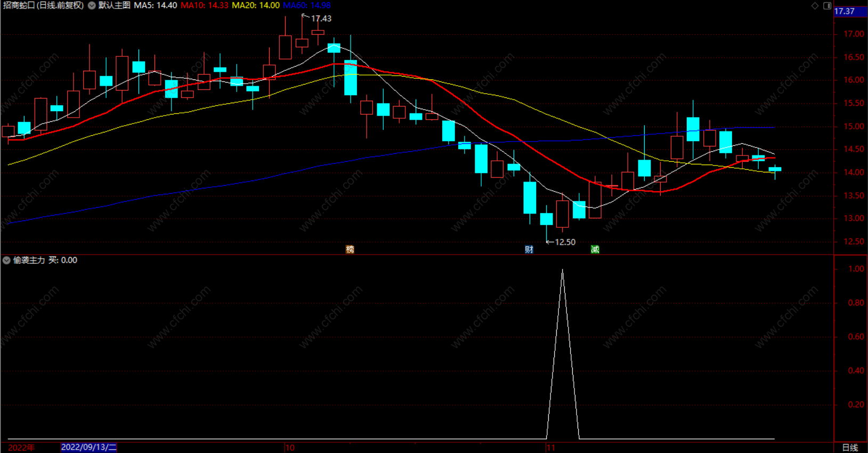
Task: Click the 0.20 level on indicator axis
Action: 856,405
